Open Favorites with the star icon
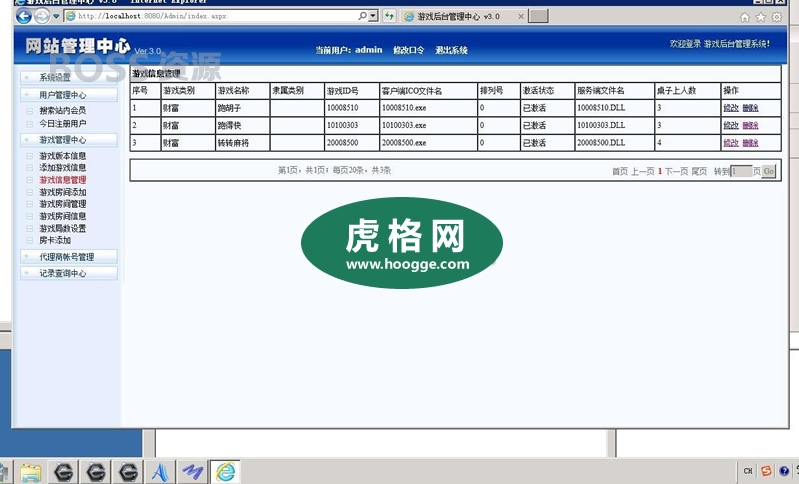 pyautogui.click(x=761, y=17)
